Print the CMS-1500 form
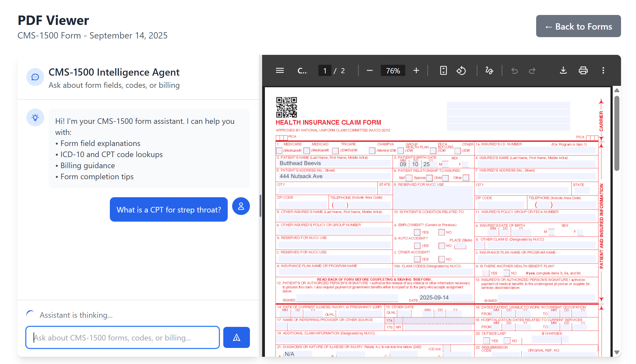The image size is (636, 364). (x=583, y=71)
